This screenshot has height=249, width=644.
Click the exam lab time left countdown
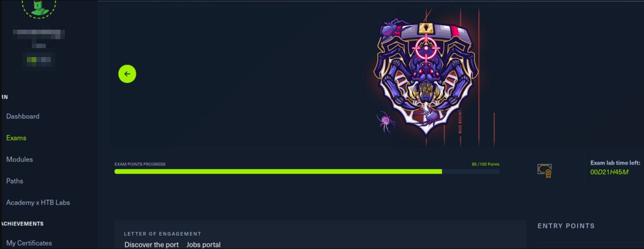(x=609, y=172)
